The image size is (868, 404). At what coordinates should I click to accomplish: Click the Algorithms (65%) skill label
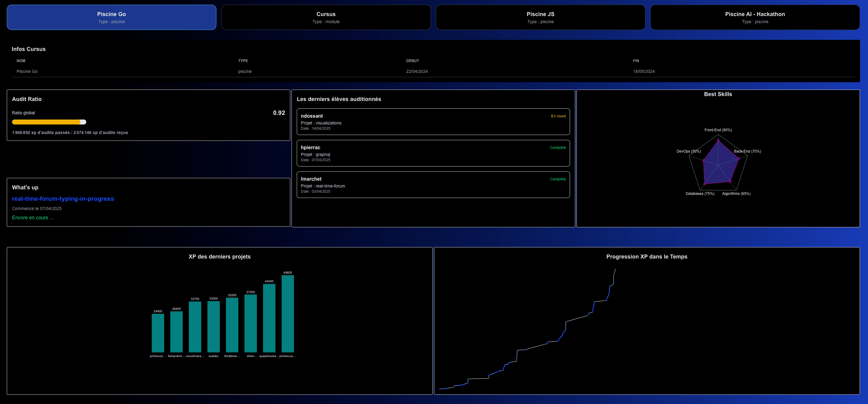736,194
